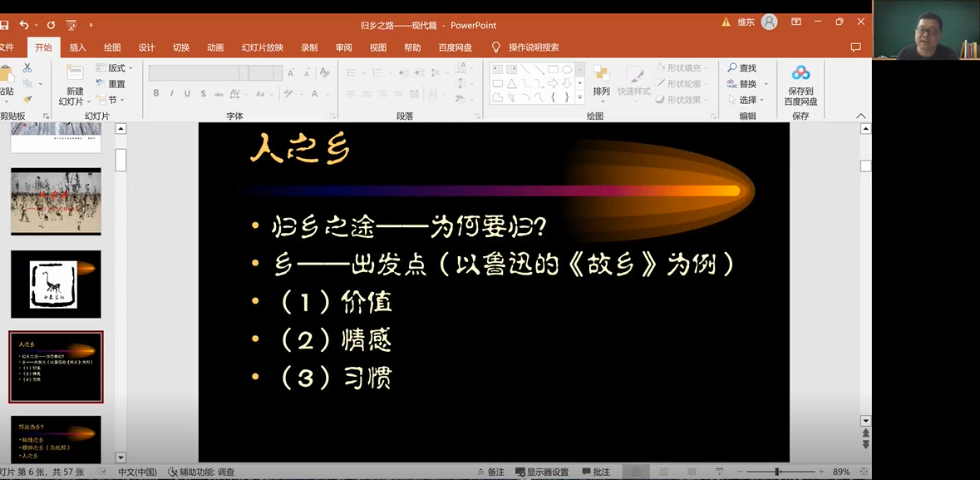Click the Cut scissors icon
Screen dimensions: 980x480
pyautogui.click(x=27, y=67)
